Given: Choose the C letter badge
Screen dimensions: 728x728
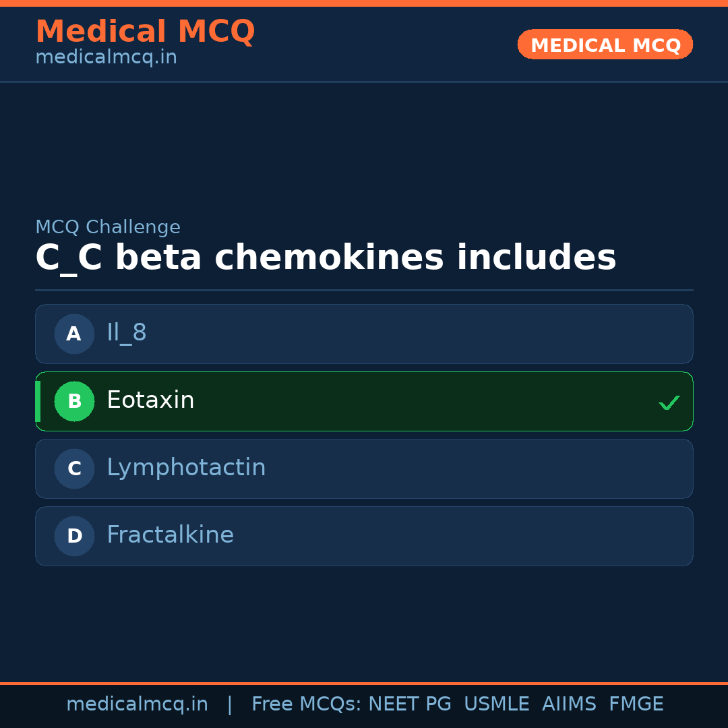Looking at the screenshot, I should point(74,468).
